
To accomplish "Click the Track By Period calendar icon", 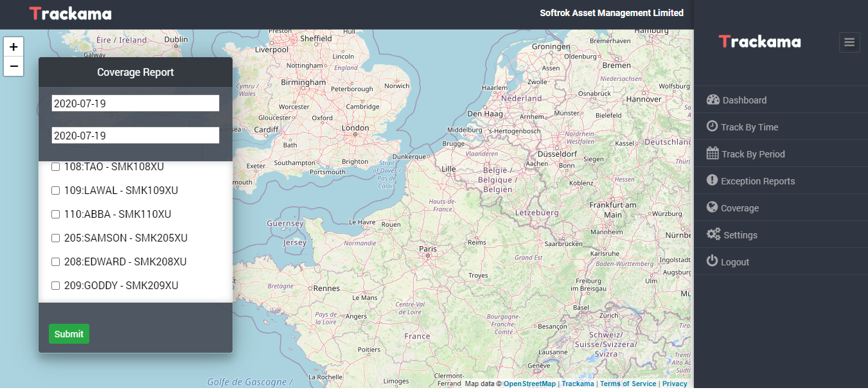I will point(713,154).
